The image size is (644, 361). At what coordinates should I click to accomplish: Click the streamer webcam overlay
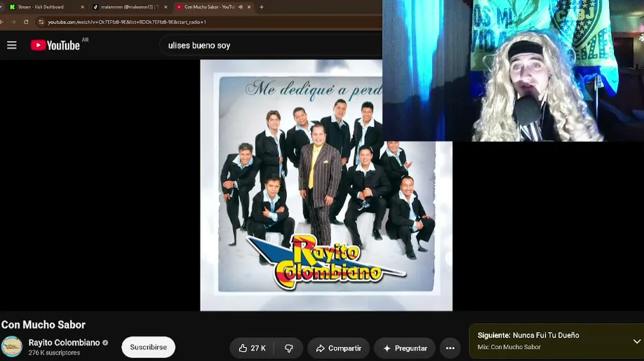513,71
